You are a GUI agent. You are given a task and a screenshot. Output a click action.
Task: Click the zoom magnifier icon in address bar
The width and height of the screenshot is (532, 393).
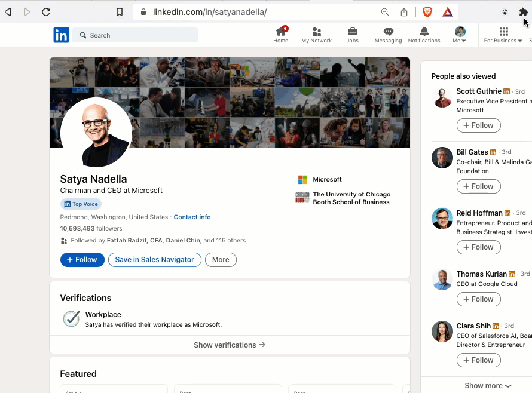(x=385, y=12)
